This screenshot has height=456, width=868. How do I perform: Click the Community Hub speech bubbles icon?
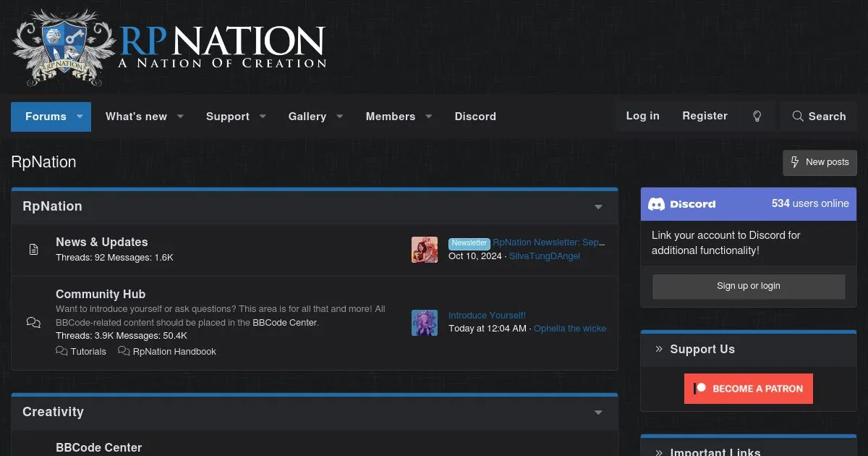tap(33, 323)
